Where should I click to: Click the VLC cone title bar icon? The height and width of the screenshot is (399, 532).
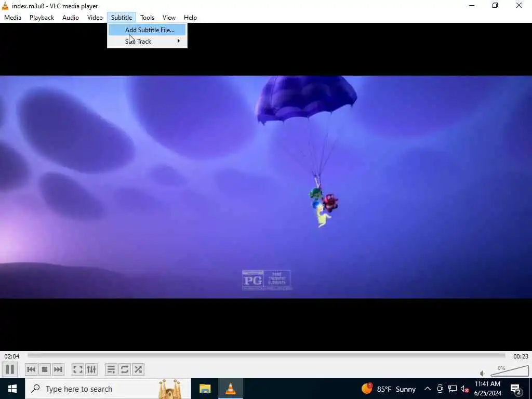click(5, 6)
